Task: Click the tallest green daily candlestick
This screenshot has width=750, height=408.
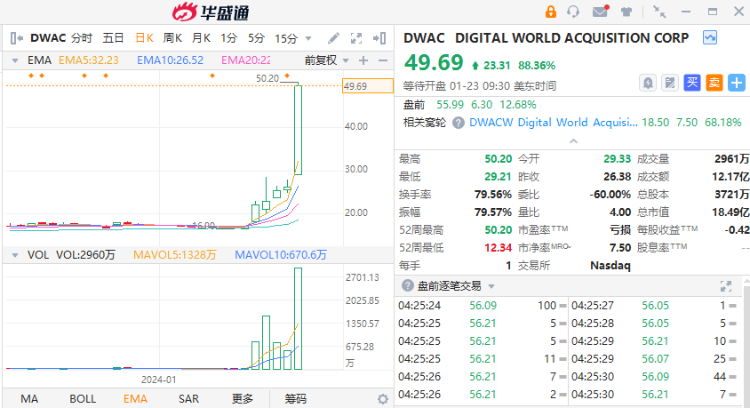Action: click(298, 129)
